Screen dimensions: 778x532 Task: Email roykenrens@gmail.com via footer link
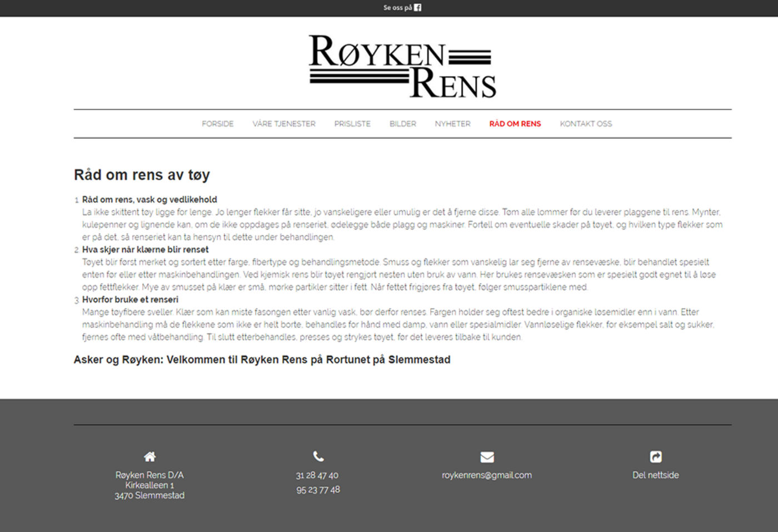click(x=487, y=475)
